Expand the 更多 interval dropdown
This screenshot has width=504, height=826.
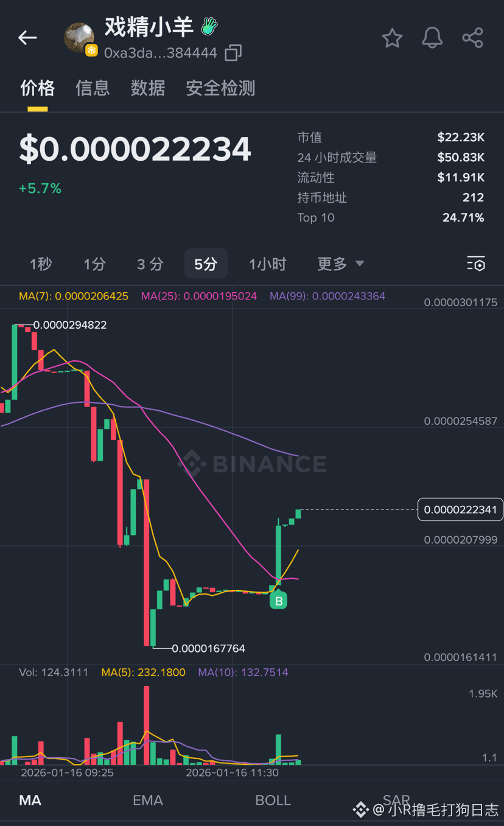[340, 264]
